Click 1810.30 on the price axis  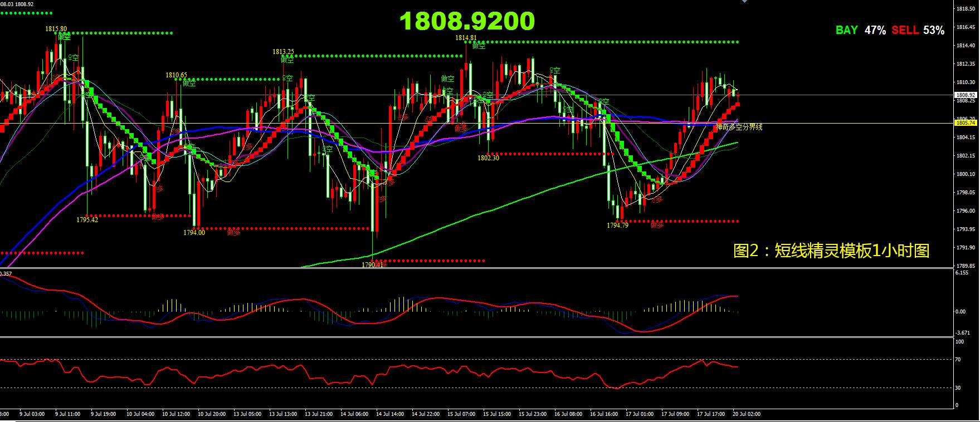[x=965, y=82]
